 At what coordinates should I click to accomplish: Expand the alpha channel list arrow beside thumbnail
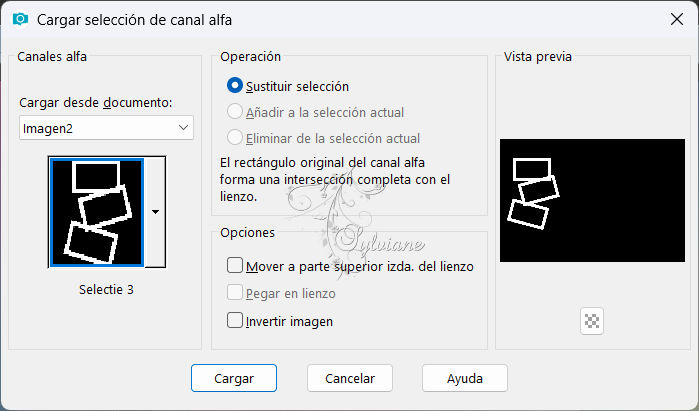(x=155, y=212)
